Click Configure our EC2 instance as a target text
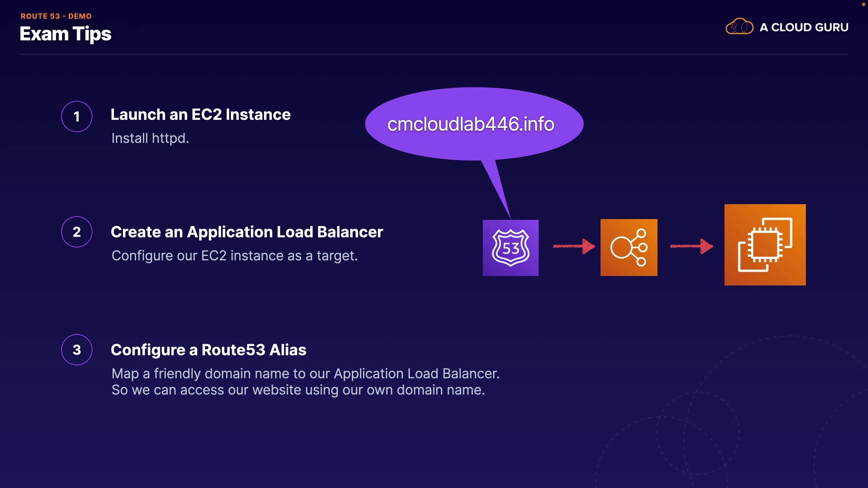Viewport: 868px width, 488px height. tap(235, 256)
